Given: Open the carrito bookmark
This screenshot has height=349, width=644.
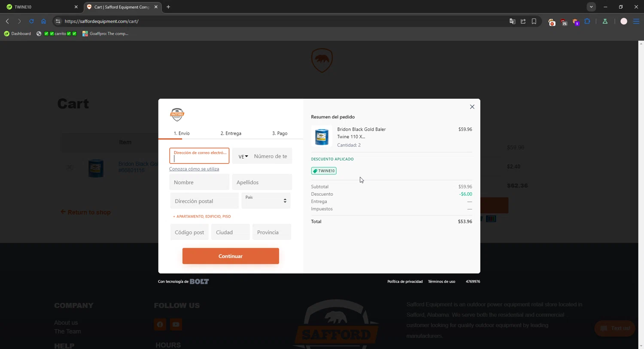Looking at the screenshot, I should [x=57, y=33].
